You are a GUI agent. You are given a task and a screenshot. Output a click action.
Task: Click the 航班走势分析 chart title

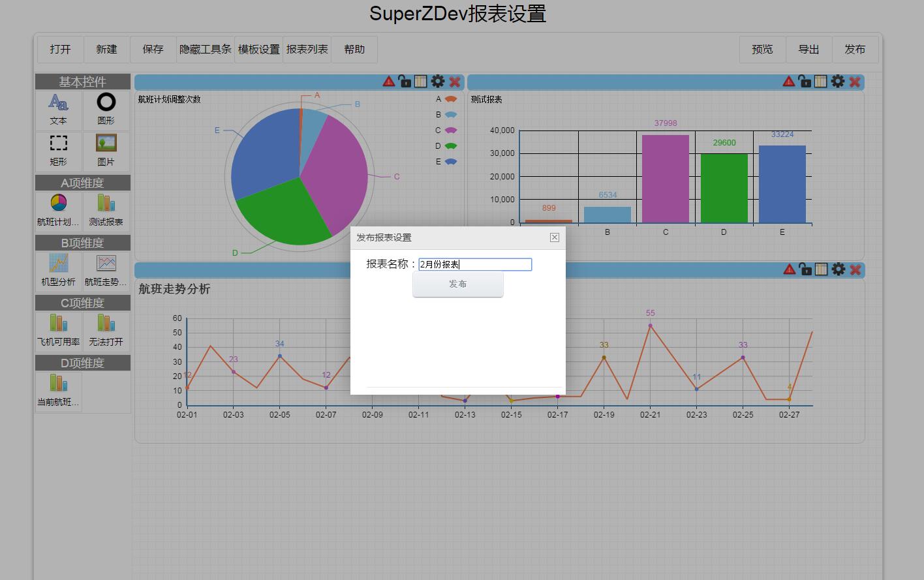174,289
